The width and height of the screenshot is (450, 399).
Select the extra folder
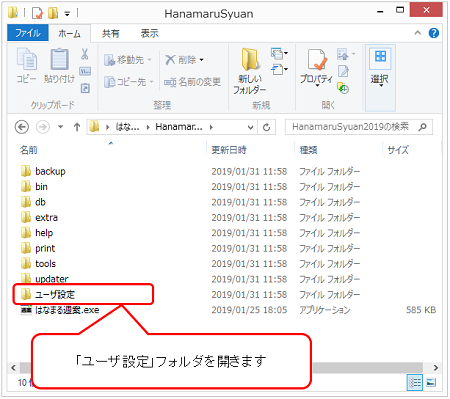point(39,218)
